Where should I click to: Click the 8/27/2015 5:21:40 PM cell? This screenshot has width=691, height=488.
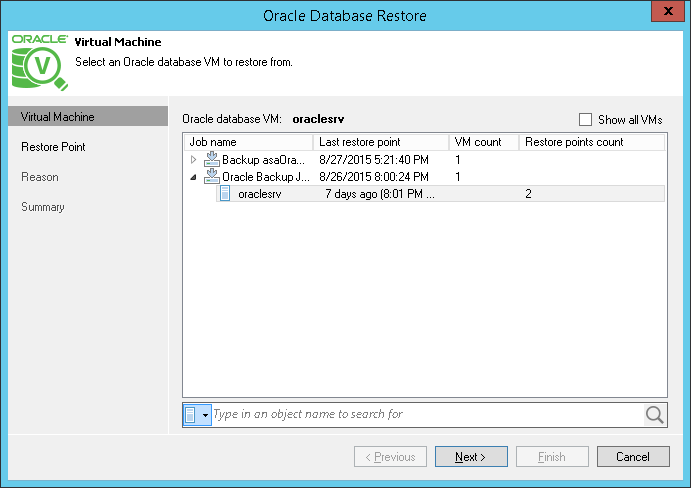pos(374,159)
